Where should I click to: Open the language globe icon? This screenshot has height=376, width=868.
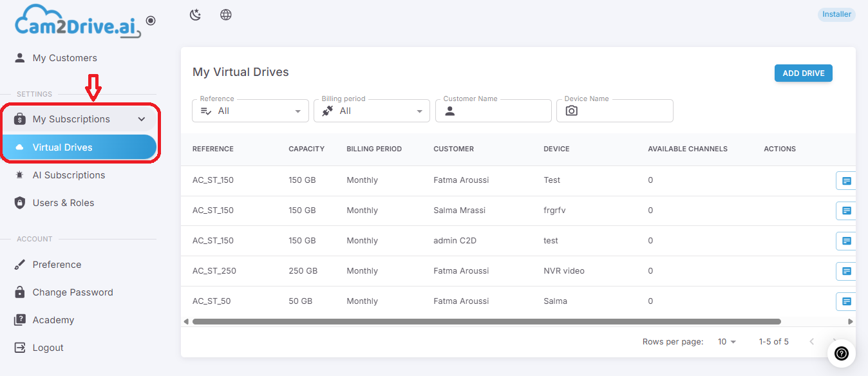[226, 15]
